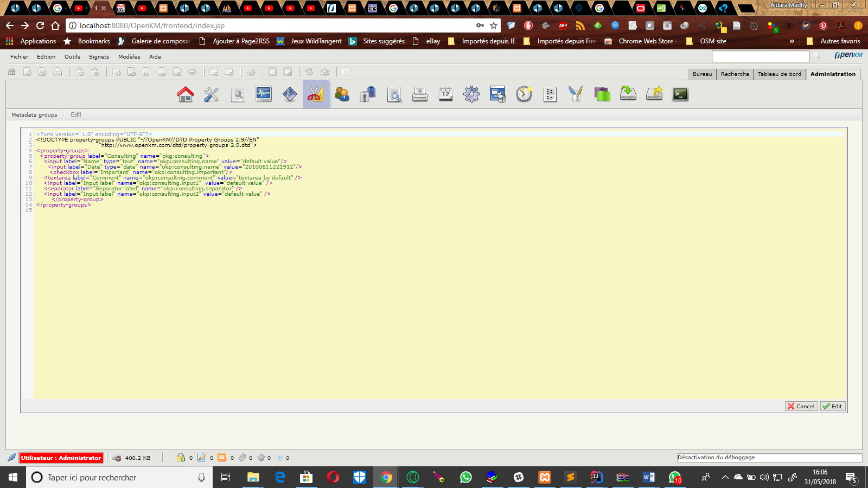
Task: Open the clock scheduler icon
Action: click(x=524, y=94)
